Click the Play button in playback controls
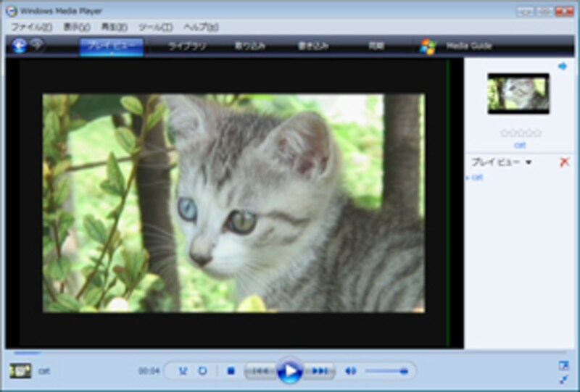Screen dimensions: 580x392 pyautogui.click(x=290, y=371)
